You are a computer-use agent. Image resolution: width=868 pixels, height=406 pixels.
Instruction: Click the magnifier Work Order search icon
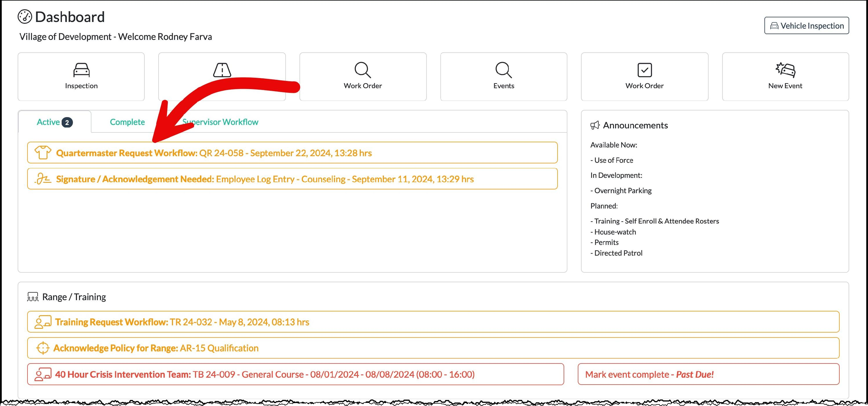pos(363,70)
